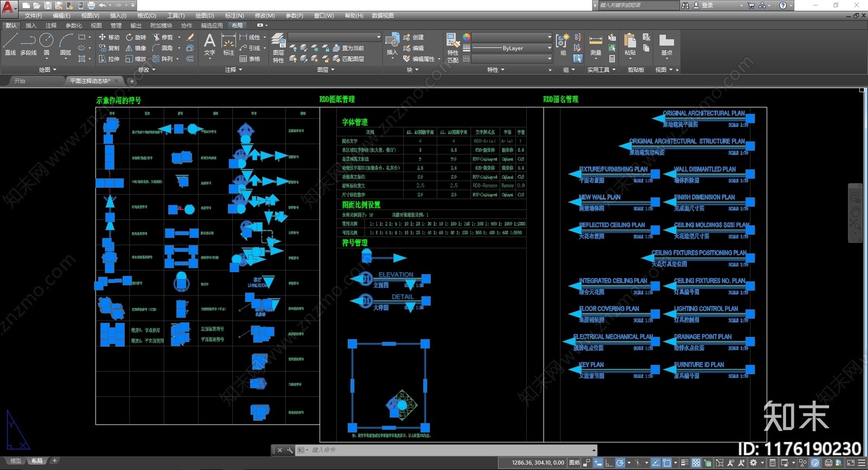Expand the Utilities (实用工具) panel
868x470 pixels.
point(602,69)
